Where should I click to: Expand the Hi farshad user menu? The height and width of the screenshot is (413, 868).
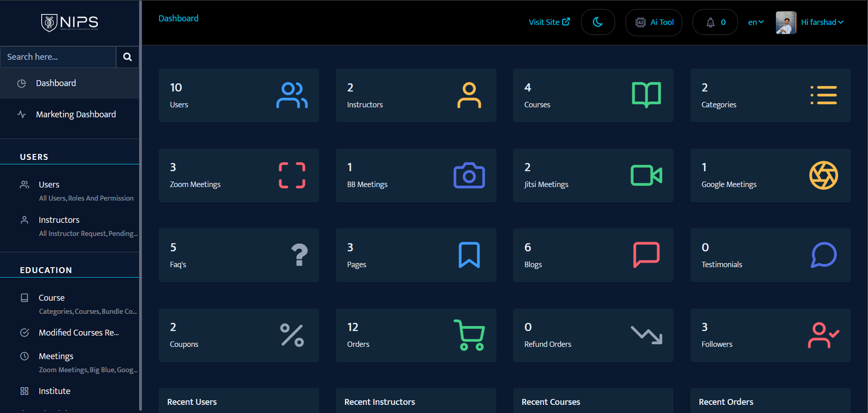822,22
